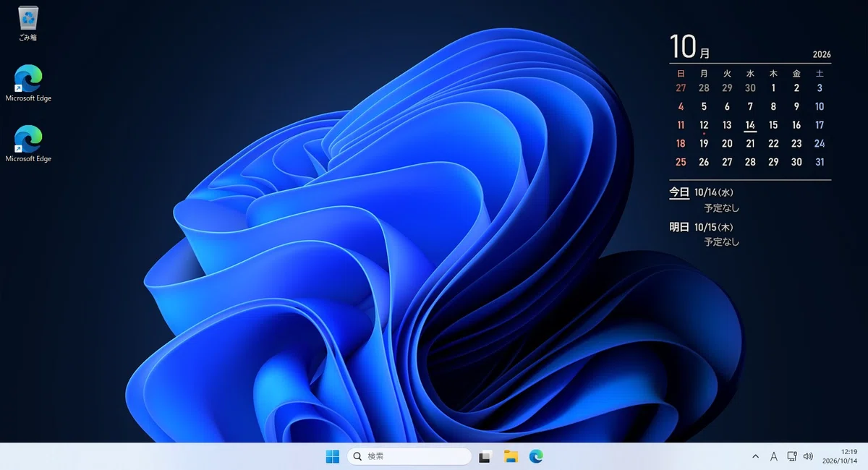This screenshot has height=470, width=868.
Task: Click the 水 weekday header
Action: point(750,73)
